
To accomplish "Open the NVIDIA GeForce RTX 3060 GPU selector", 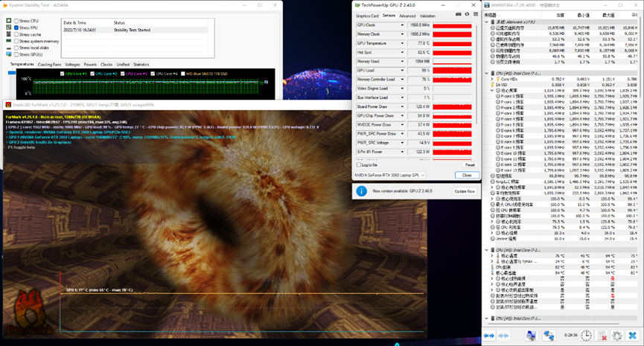I will [391, 176].
